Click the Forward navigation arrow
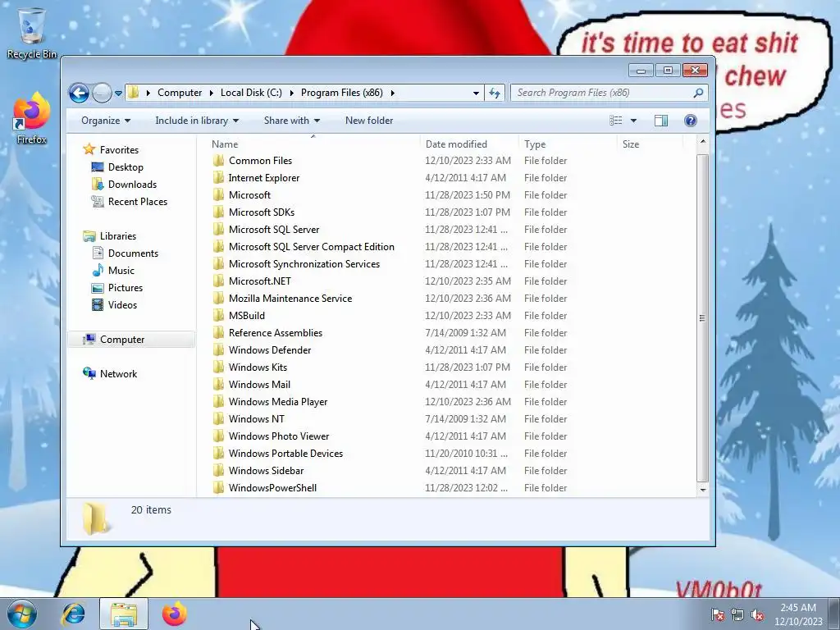The width and height of the screenshot is (840, 630). click(x=102, y=94)
